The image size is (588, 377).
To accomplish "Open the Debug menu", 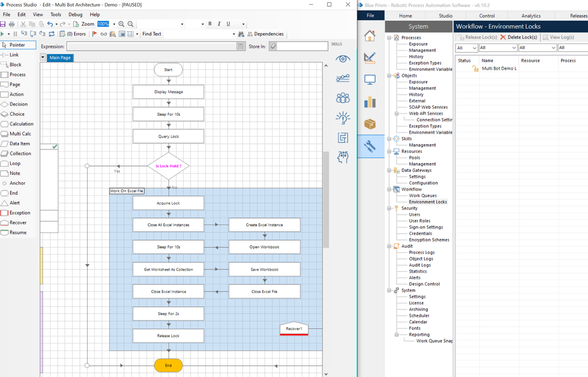I will pos(75,14).
